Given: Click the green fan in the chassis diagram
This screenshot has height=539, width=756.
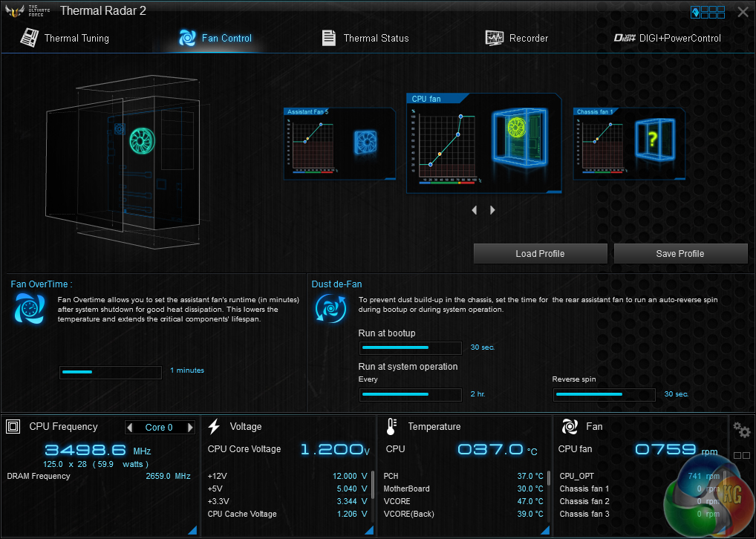Looking at the screenshot, I should click(x=143, y=141).
